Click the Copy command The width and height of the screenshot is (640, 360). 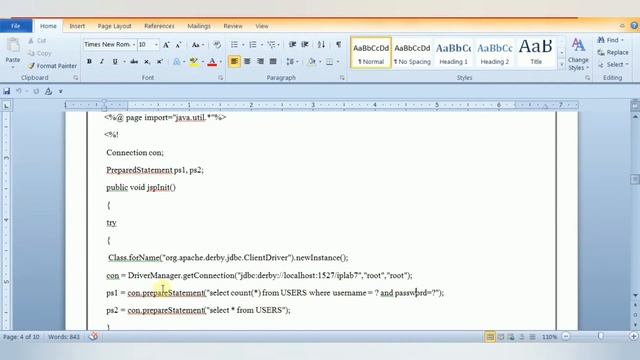tap(40, 53)
